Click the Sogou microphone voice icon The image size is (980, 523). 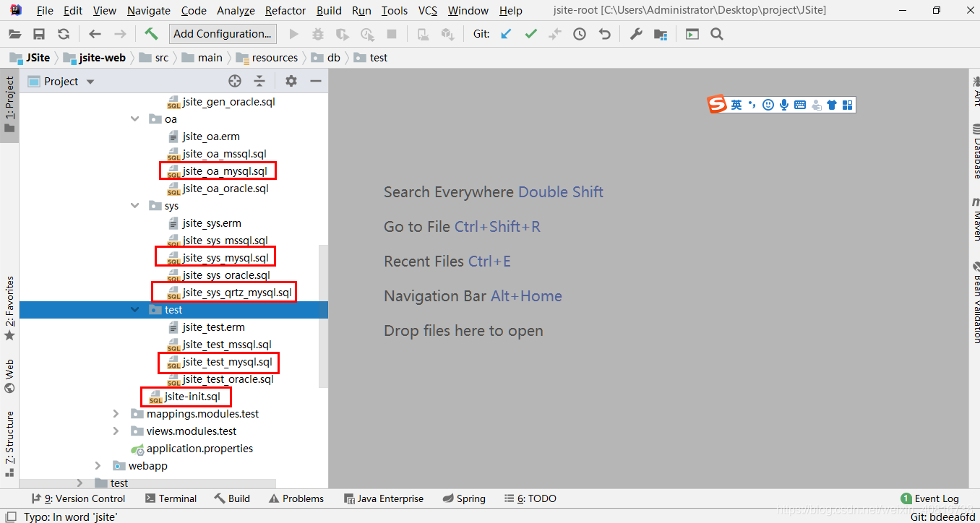pos(783,105)
